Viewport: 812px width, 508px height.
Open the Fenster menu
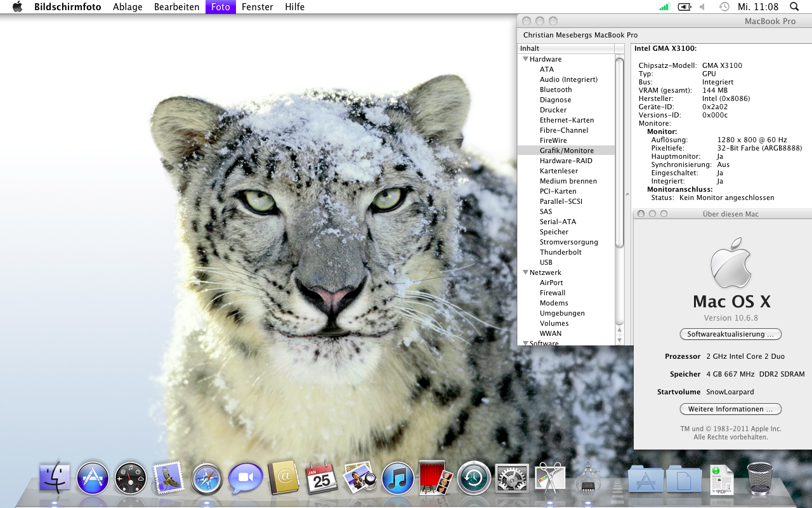257,7
